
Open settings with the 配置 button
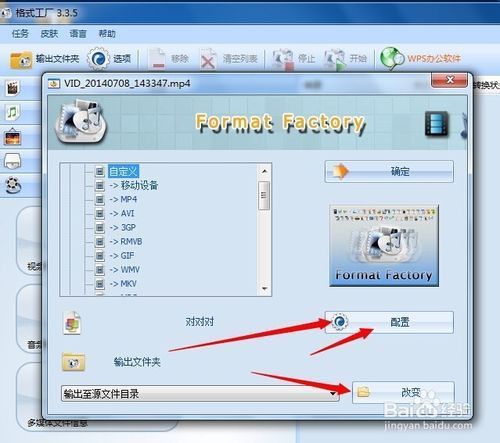[389, 322]
